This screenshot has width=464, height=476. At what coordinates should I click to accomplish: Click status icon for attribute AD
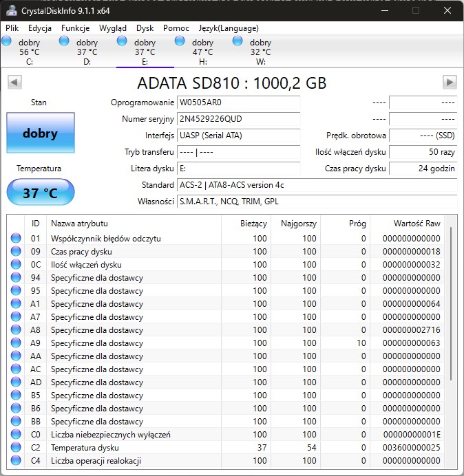[x=16, y=382]
